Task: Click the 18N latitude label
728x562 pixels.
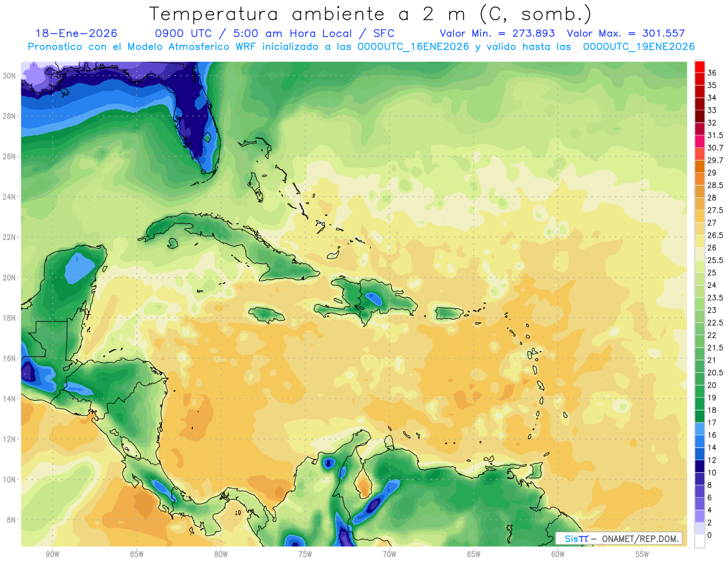Action: click(9, 318)
